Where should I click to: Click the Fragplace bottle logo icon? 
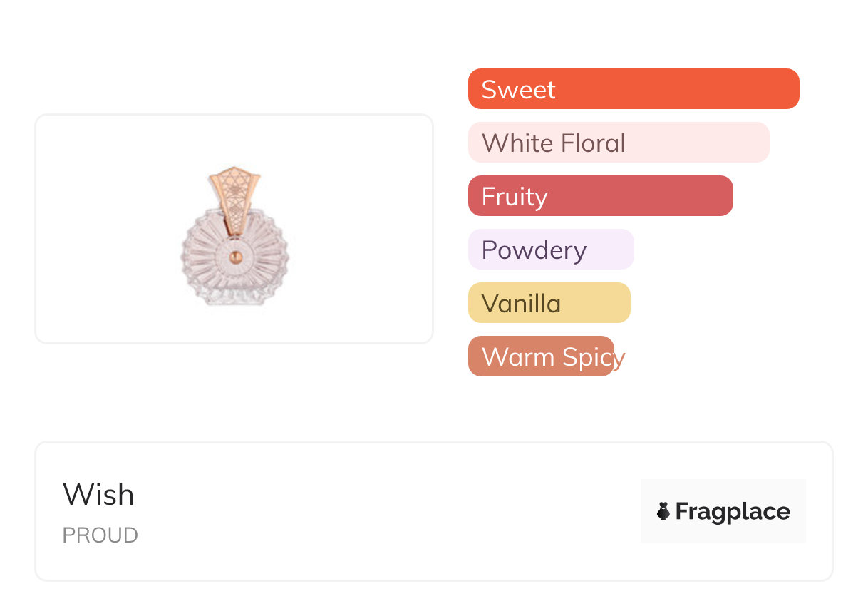pyautogui.click(x=663, y=511)
